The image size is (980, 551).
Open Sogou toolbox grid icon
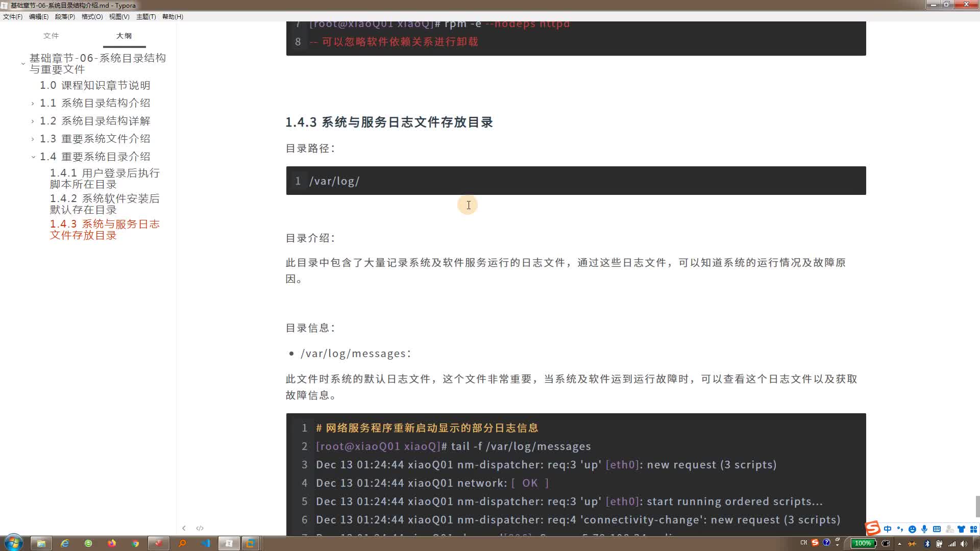[x=973, y=529]
